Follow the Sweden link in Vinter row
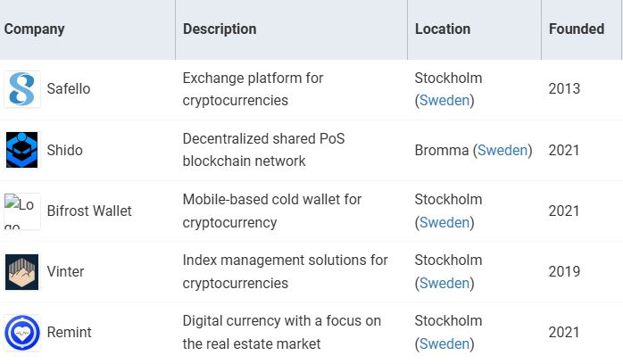Screen dimensions: 623x364 click(x=444, y=283)
